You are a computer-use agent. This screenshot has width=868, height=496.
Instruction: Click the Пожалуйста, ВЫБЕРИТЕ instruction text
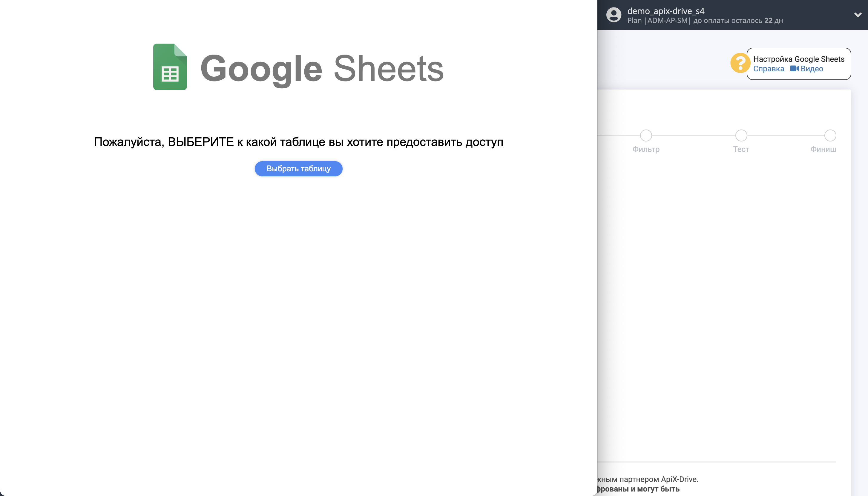298,142
